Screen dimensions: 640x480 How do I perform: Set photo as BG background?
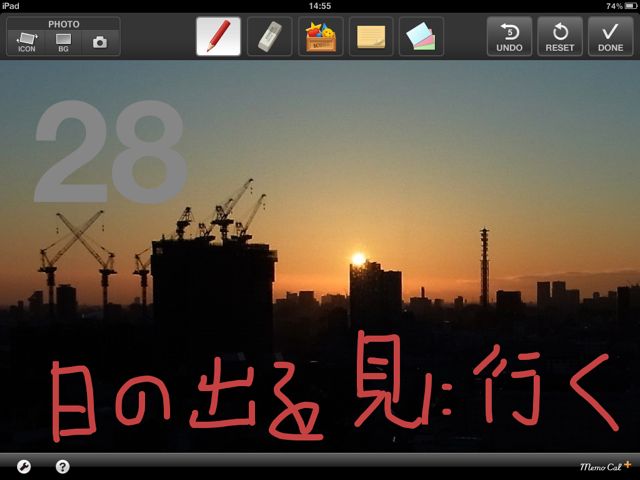tap(63, 42)
